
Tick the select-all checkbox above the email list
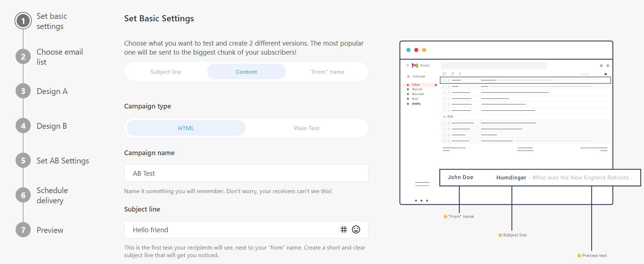(444, 74)
